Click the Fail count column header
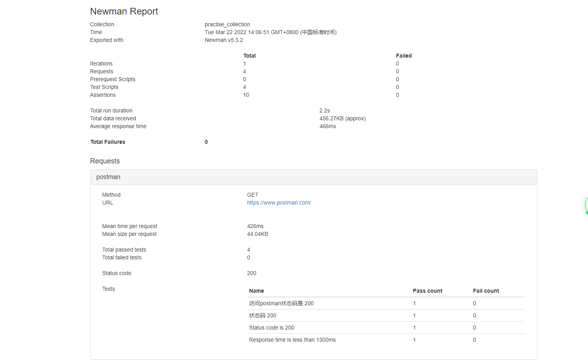This screenshot has width=588, height=364. coord(486,291)
